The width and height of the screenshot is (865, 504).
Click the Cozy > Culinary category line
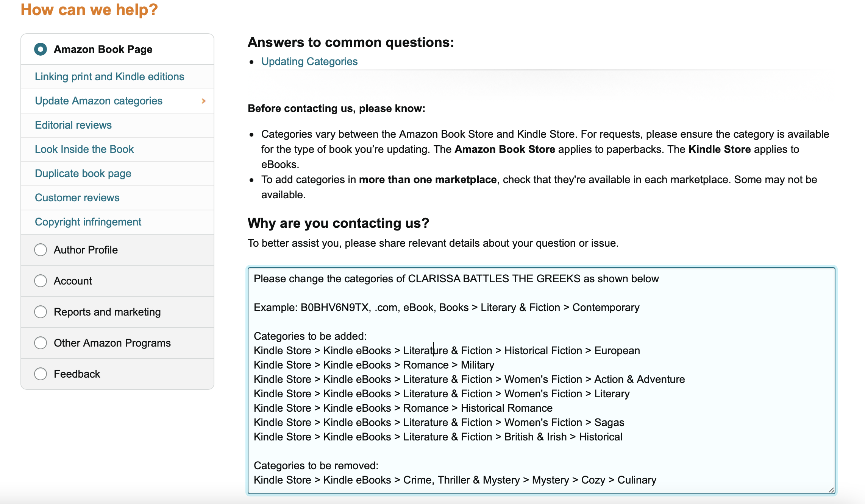coord(455,480)
